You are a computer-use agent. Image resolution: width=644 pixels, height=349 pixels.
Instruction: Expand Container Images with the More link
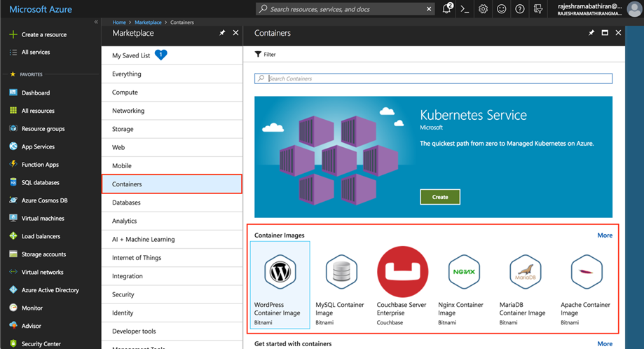tap(605, 235)
